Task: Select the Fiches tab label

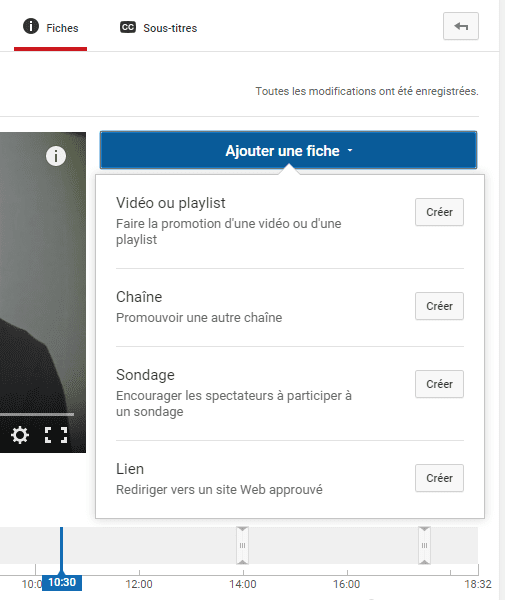Action: click(62, 28)
